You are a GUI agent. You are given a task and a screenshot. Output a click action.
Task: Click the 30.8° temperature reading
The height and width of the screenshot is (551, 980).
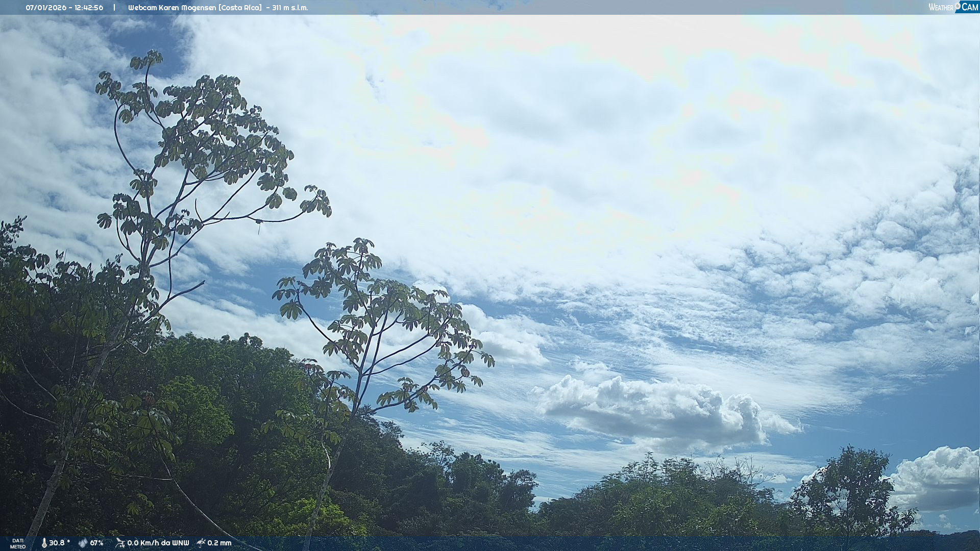(59, 543)
